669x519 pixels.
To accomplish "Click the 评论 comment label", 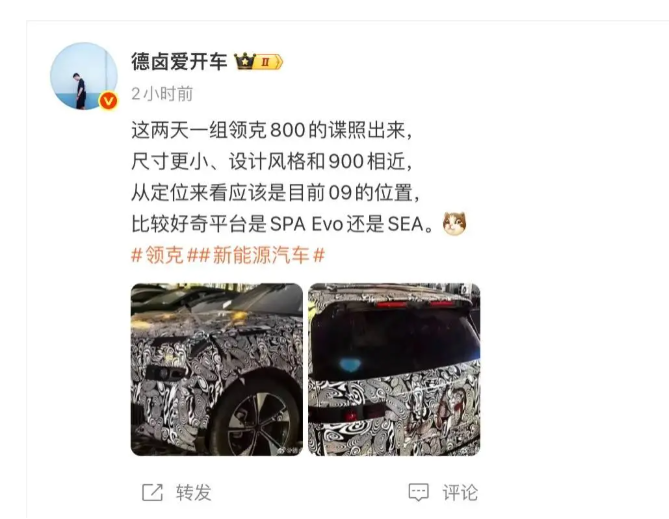I will click(x=460, y=493).
